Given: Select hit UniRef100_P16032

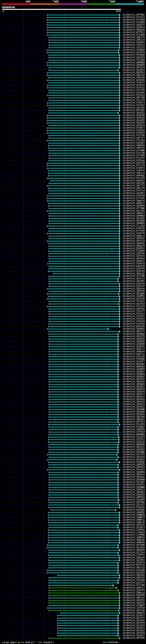Looking at the screenshot, I should (x=134, y=88).
